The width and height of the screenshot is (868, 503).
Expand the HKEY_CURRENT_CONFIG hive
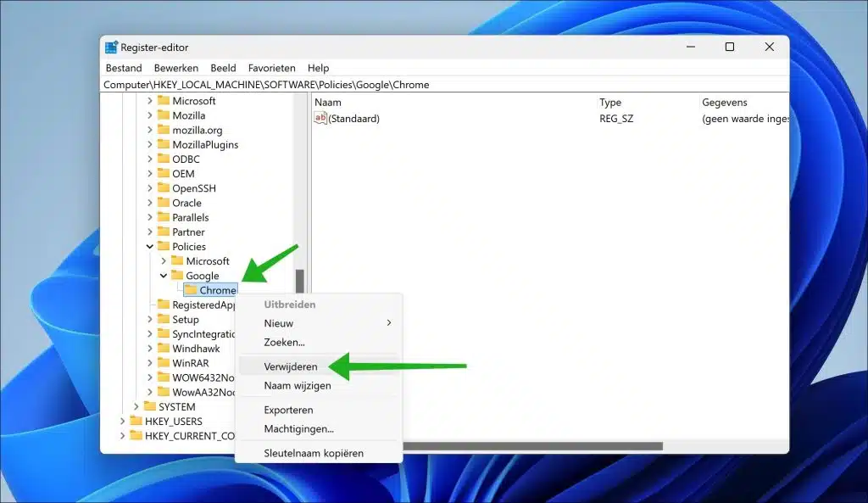point(122,435)
